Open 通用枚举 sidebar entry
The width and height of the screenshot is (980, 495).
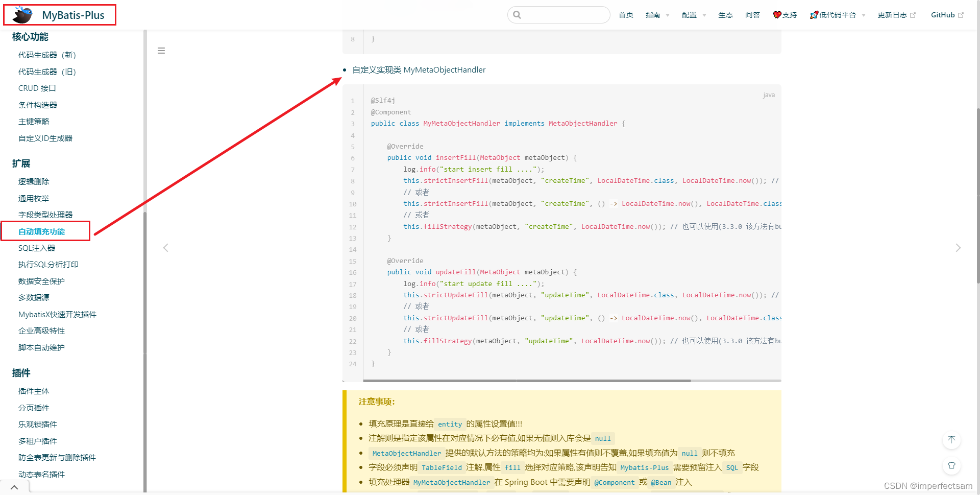tap(34, 199)
